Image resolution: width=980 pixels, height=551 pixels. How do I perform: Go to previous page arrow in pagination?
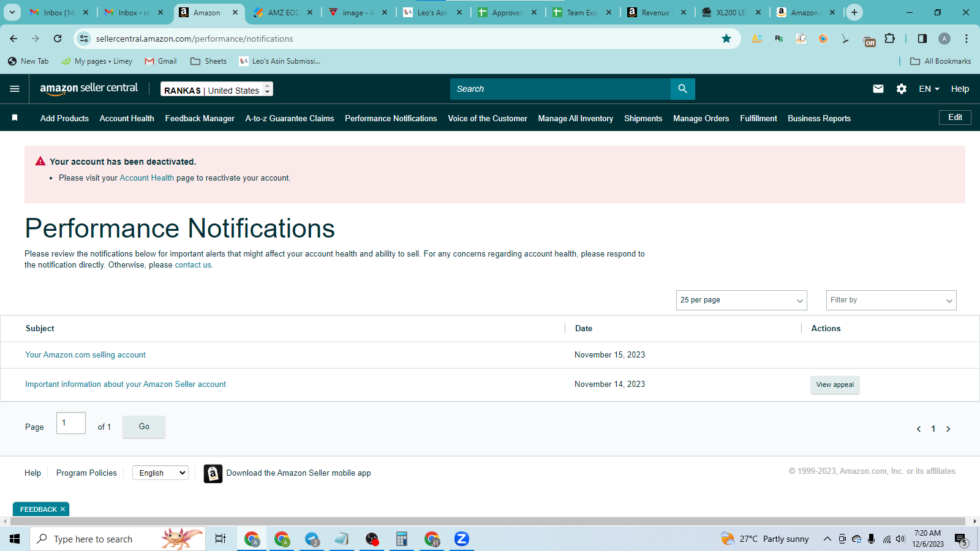coord(919,429)
